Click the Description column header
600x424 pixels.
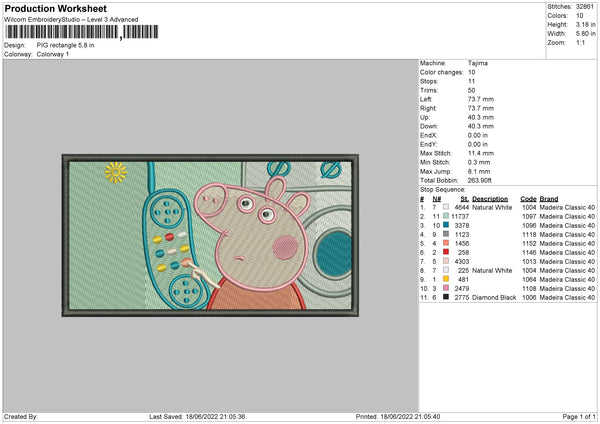coord(490,199)
